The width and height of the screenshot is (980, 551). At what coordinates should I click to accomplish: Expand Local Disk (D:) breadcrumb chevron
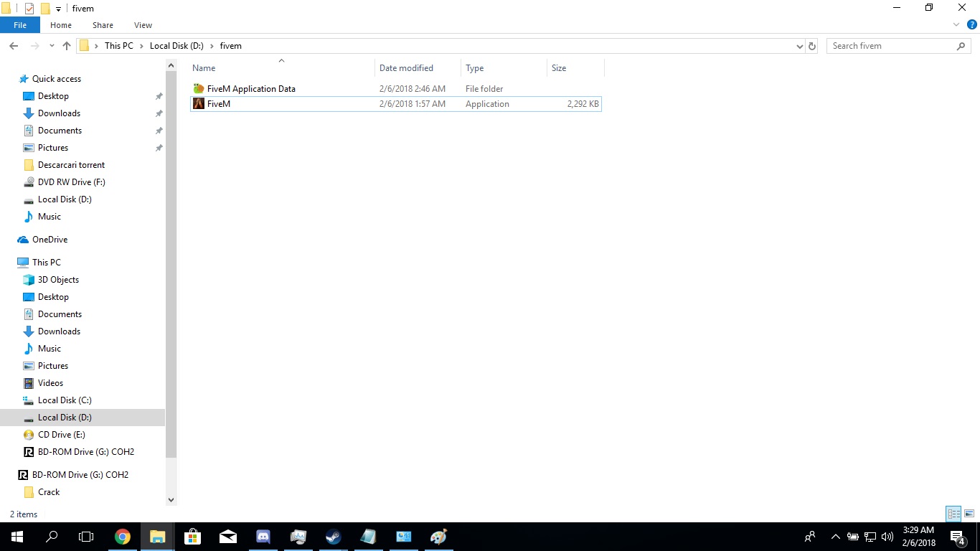[212, 46]
